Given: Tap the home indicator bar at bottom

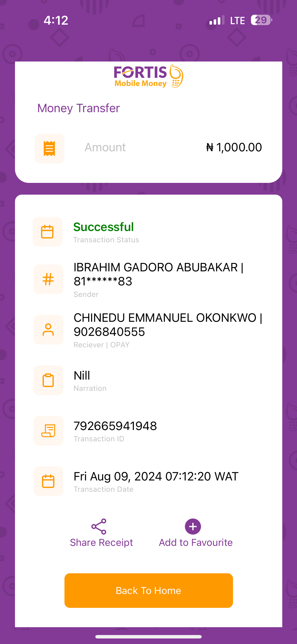Looking at the screenshot, I should coord(148,636).
